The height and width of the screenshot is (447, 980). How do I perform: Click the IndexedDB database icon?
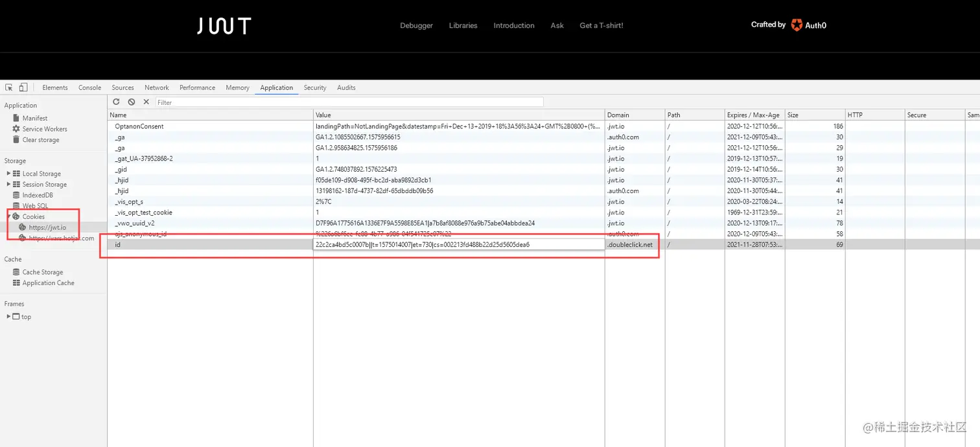point(16,195)
